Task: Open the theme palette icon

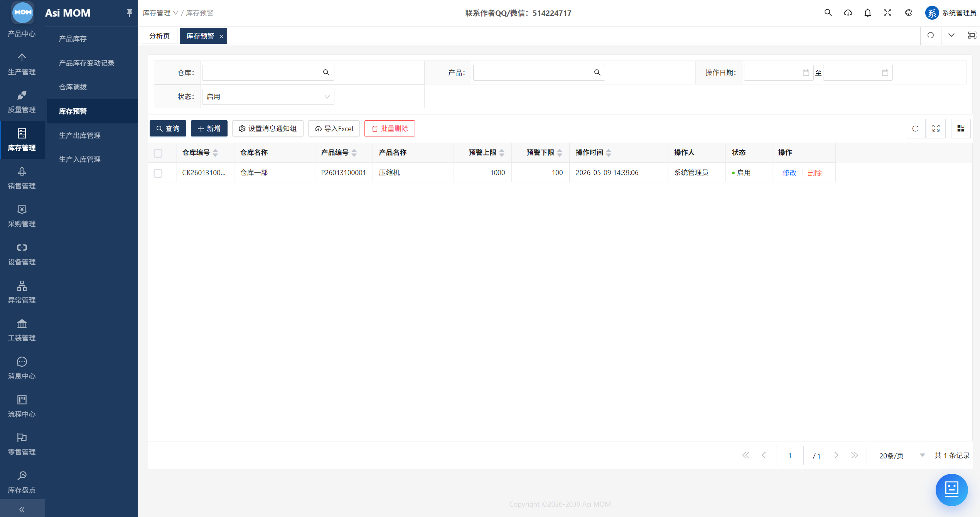Action: click(x=908, y=13)
